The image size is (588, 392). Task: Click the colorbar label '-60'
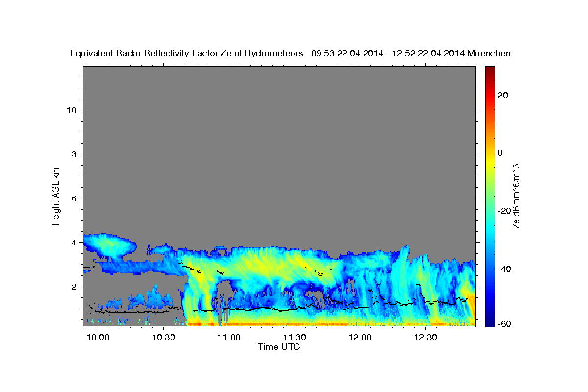pyautogui.click(x=504, y=324)
